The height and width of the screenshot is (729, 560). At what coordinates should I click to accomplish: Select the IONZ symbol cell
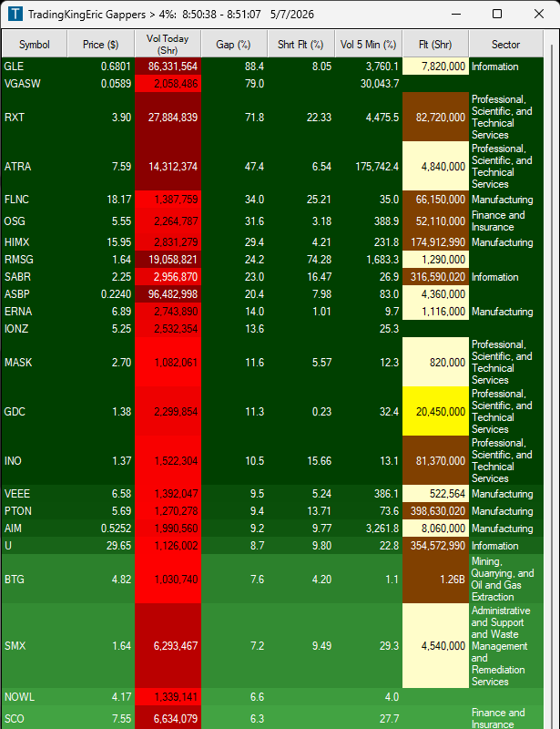[x=35, y=329]
